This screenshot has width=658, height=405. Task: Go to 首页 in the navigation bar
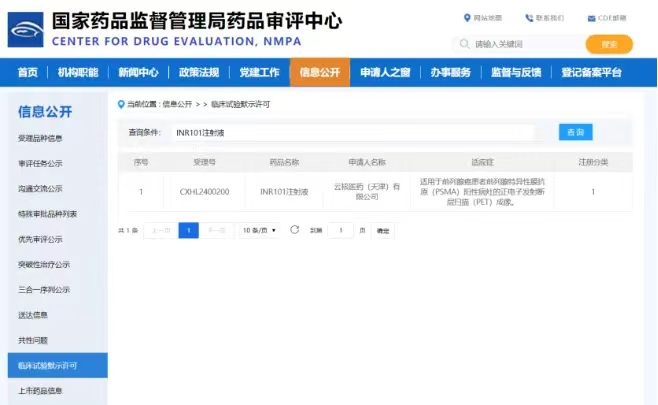[28, 72]
